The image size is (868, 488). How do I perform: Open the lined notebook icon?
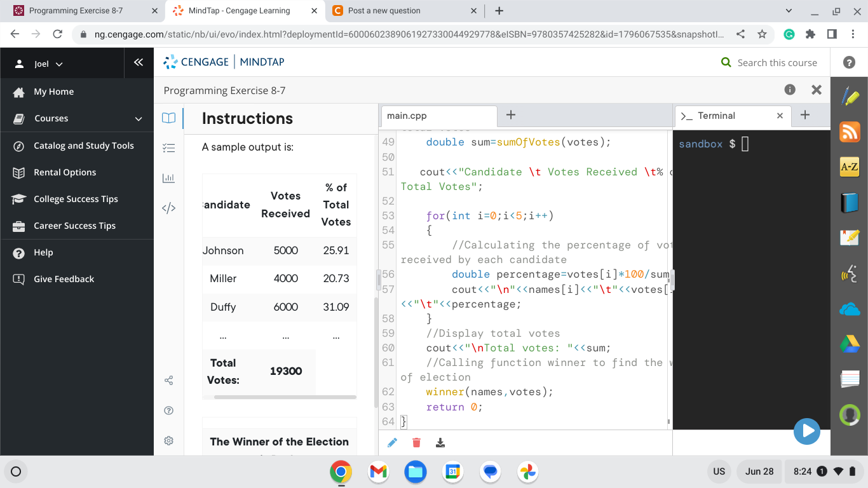850,380
